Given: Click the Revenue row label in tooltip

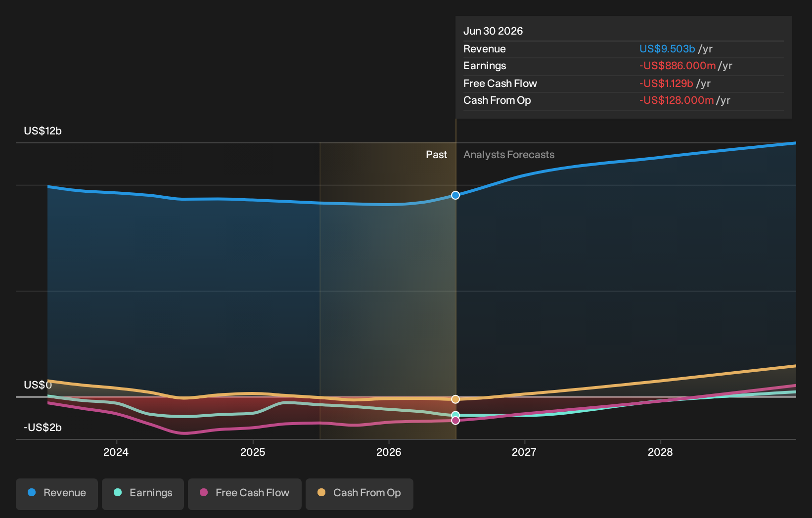Looking at the screenshot, I should [x=485, y=49].
